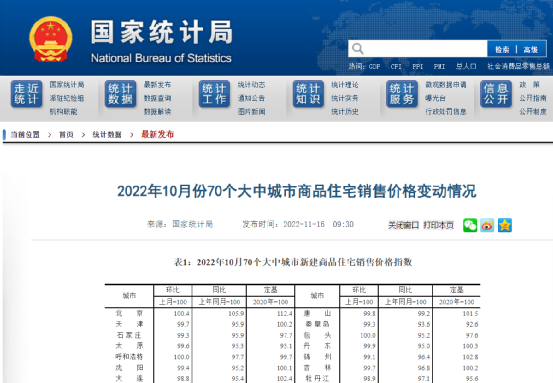The width and height of the screenshot is (553, 383).
Task: Click the 表1 table caption text
Action: [293, 262]
